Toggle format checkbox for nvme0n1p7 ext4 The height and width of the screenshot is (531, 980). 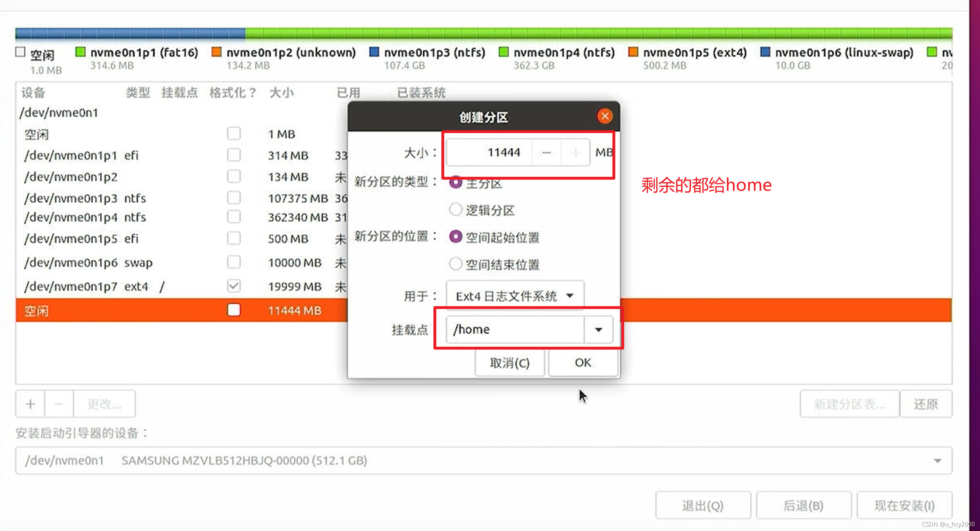coord(234,286)
